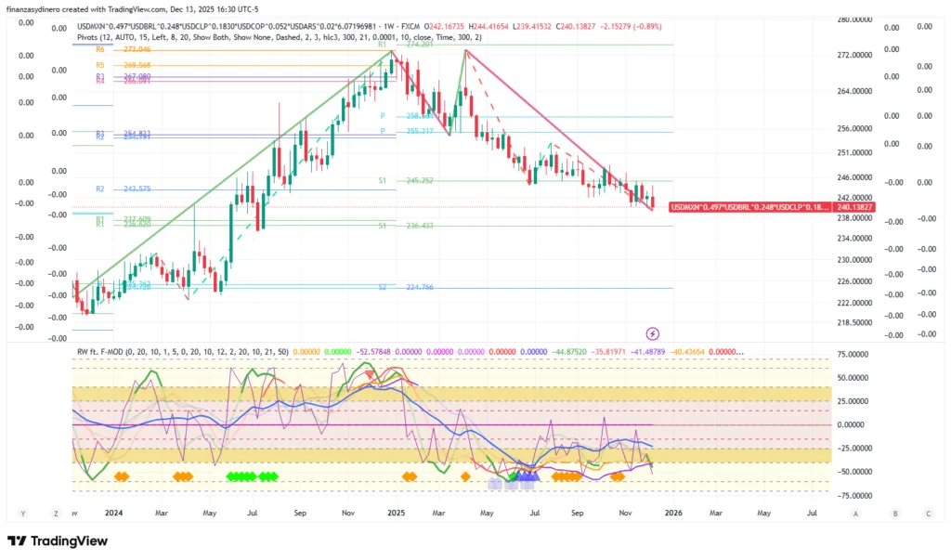Select the Z scale circle icon
951x560 pixels.
[x=56, y=512]
